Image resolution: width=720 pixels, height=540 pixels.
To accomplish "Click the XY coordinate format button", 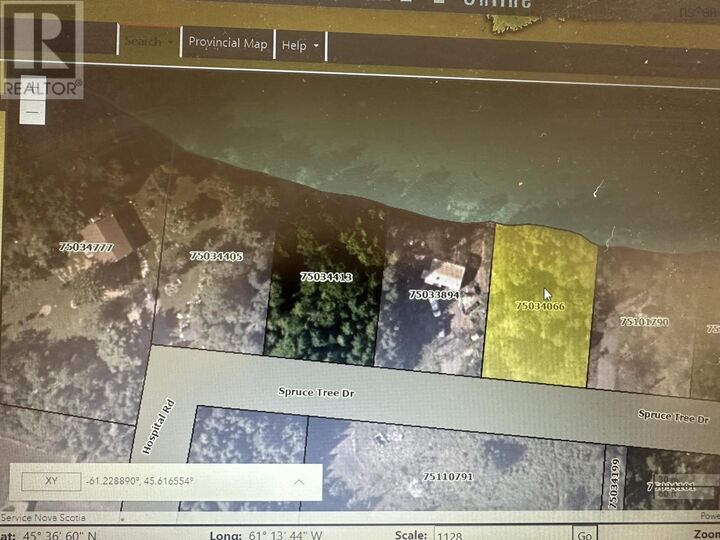I will (51, 481).
